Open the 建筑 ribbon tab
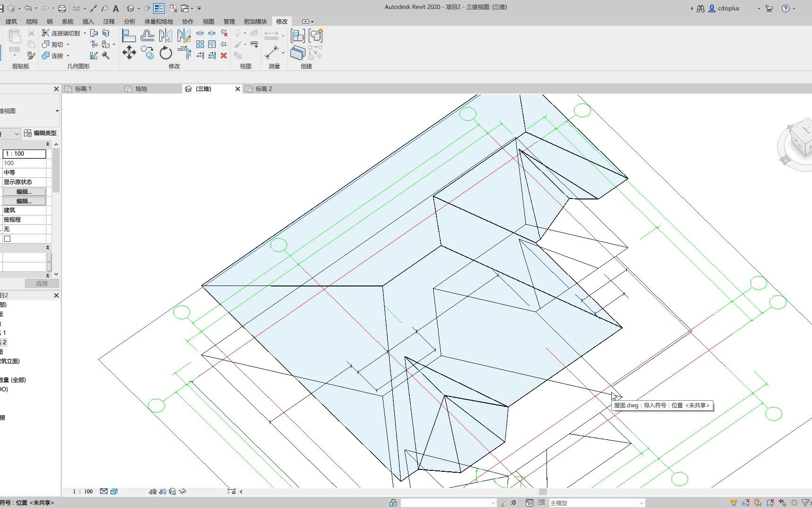This screenshot has height=508, width=812. pos(11,22)
